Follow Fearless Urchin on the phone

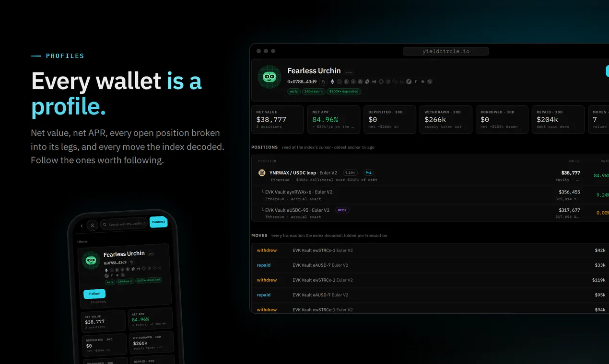click(x=94, y=294)
